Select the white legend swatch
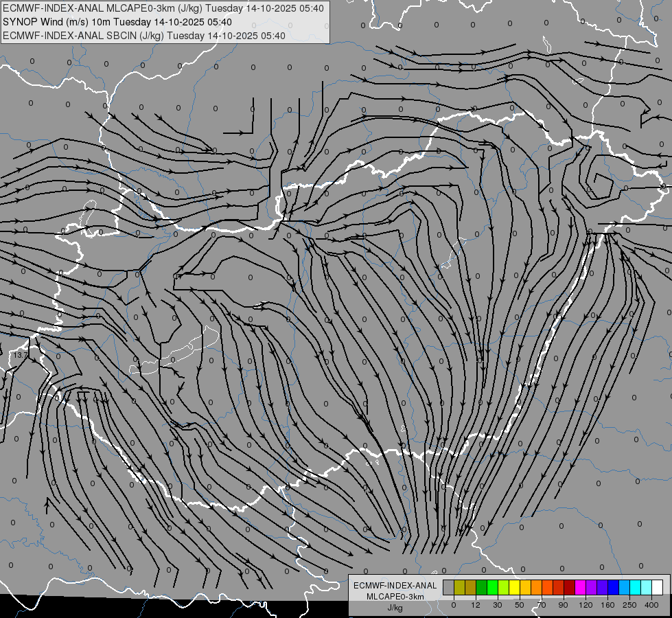 click(657, 587)
